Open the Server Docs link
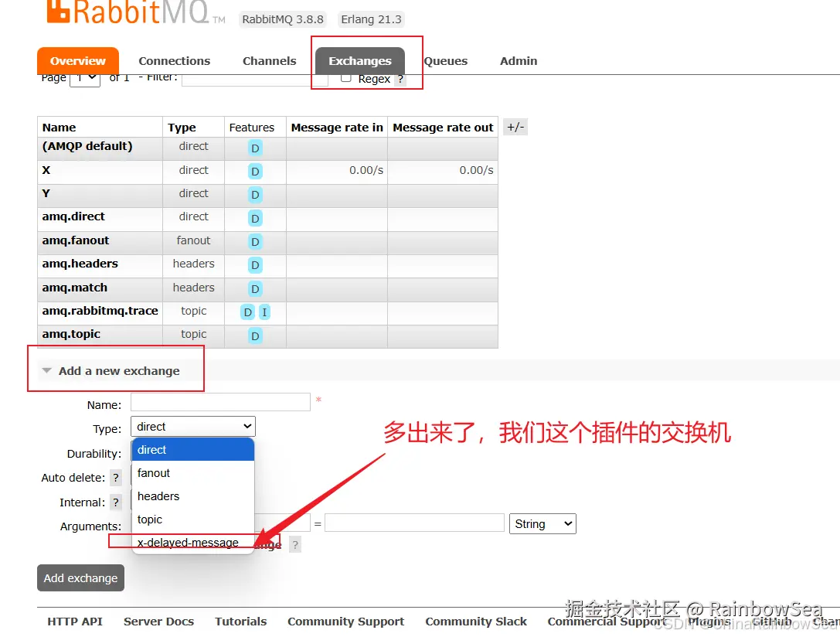This screenshot has width=840, height=637. [x=158, y=622]
